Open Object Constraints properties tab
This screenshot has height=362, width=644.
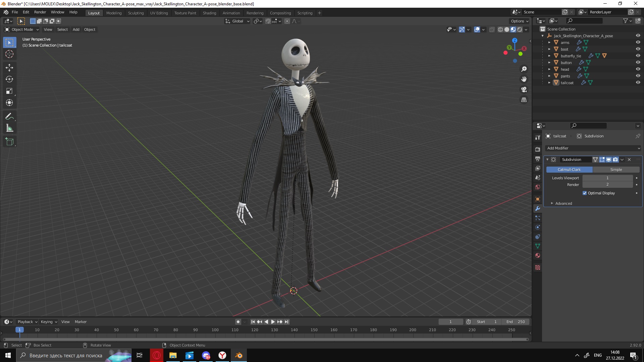click(x=538, y=236)
